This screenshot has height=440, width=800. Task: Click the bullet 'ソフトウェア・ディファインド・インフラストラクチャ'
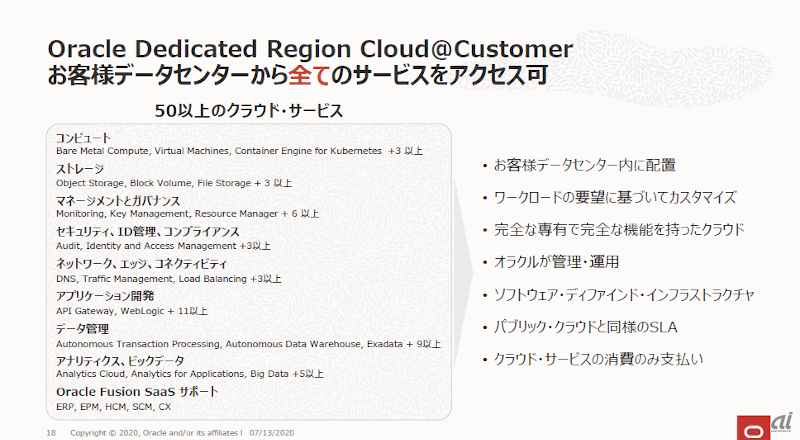tap(623, 295)
